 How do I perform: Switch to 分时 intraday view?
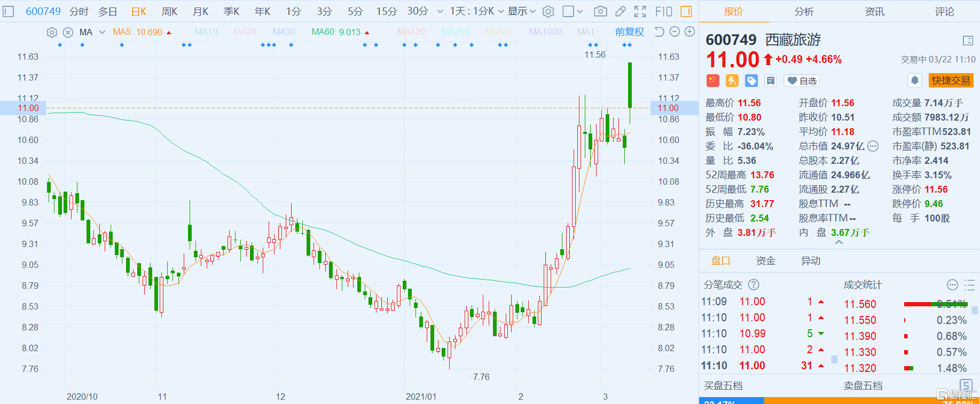coord(79,11)
